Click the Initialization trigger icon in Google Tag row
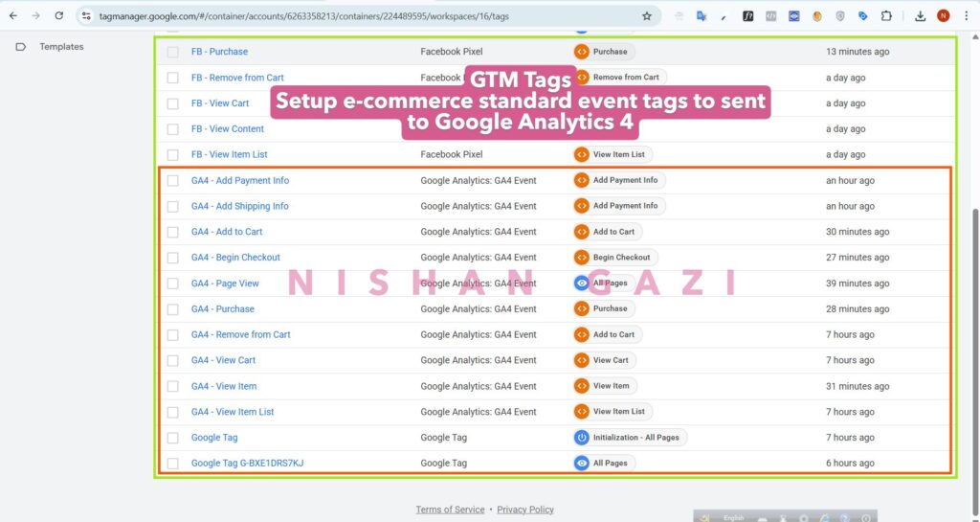Image resolution: width=980 pixels, height=522 pixels. (581, 438)
